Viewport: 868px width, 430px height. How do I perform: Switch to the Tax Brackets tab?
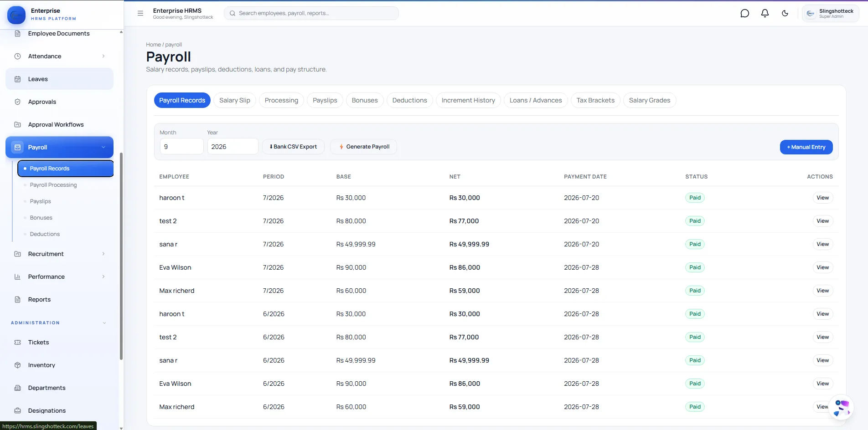click(x=595, y=100)
